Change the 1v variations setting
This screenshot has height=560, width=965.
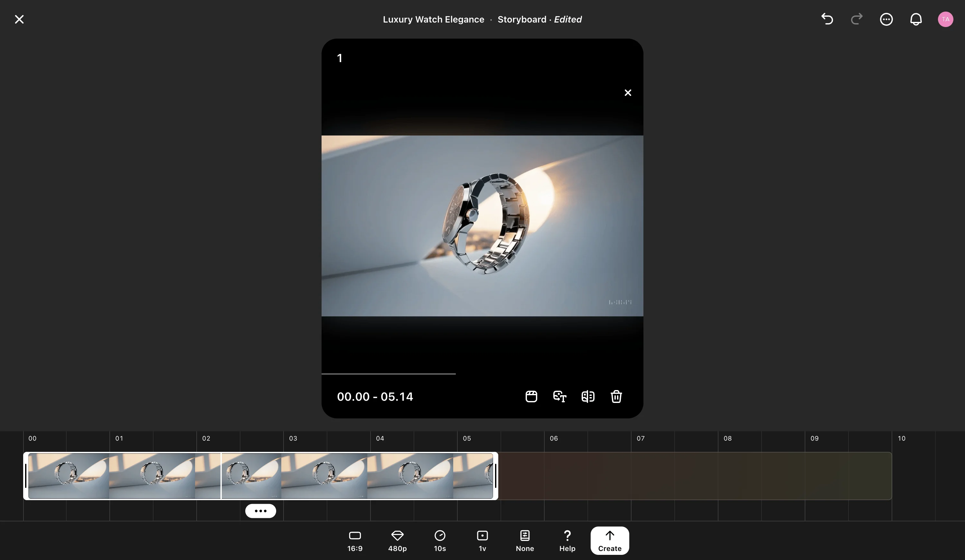(482, 540)
